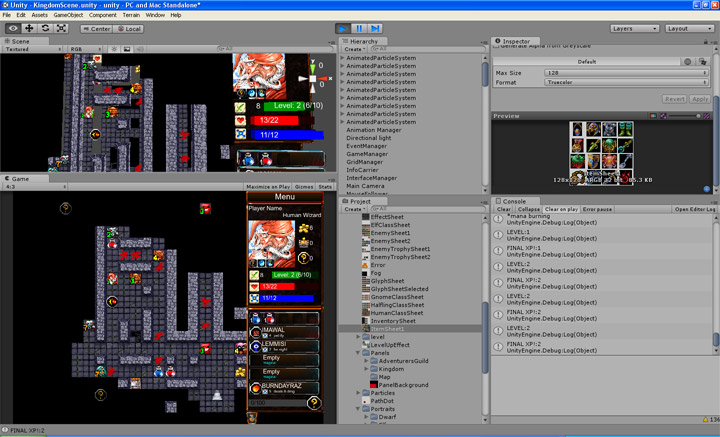This screenshot has height=437, width=720.
Task: Click the Menu button in game panel
Action: [285, 197]
